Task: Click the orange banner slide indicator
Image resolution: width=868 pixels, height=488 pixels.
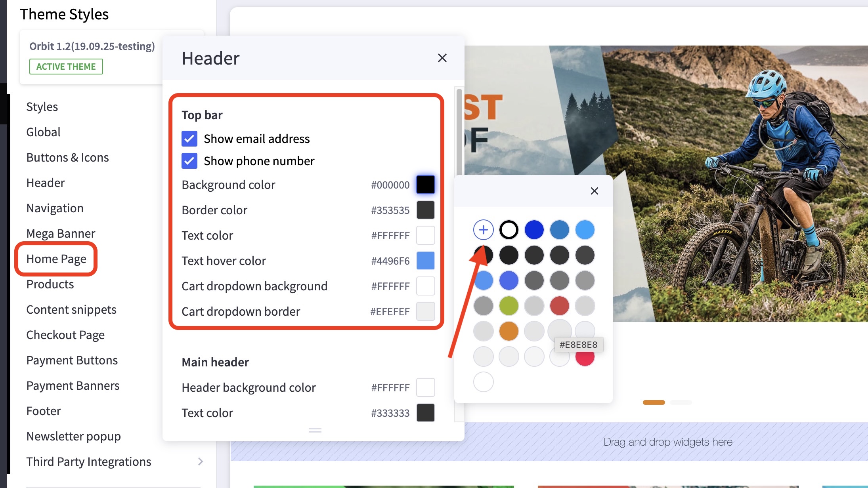Action: click(x=654, y=402)
